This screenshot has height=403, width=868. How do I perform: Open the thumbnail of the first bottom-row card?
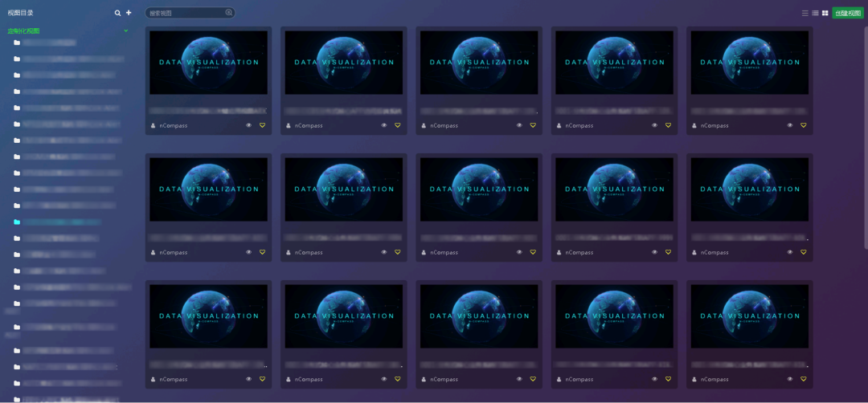pos(208,316)
